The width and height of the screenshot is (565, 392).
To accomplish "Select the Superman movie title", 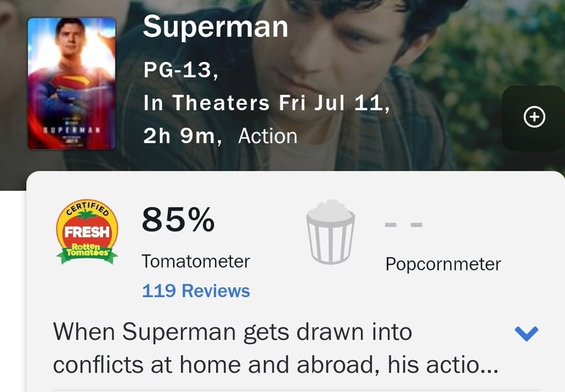I will (215, 26).
